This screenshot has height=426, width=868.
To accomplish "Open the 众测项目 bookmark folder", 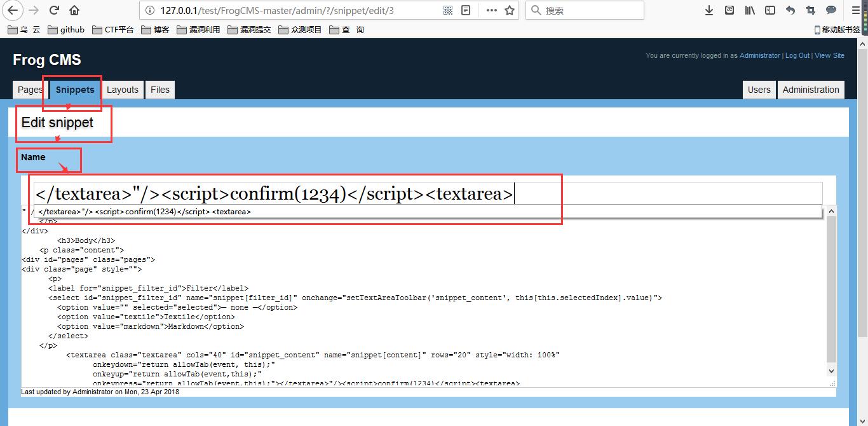I will click(x=301, y=30).
